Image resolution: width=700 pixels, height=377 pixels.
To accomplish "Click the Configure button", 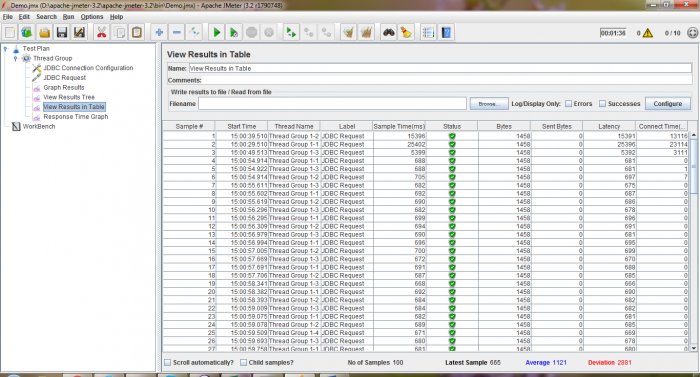I will pos(668,104).
